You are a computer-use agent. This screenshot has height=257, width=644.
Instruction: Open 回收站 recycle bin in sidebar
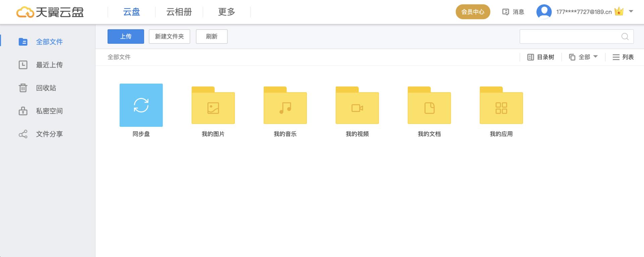(46, 88)
